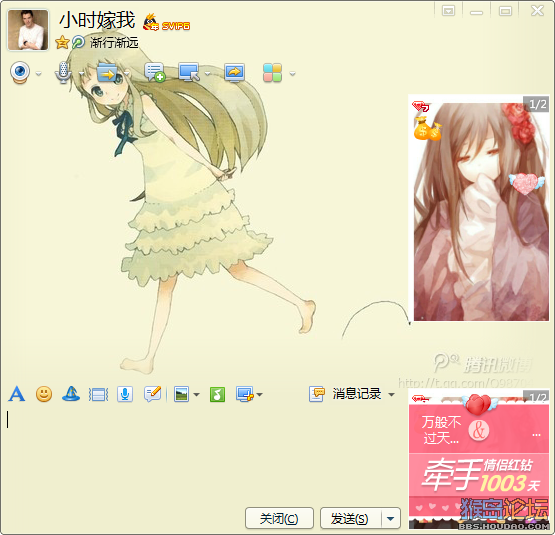Click the voice message microphone icon
The height and width of the screenshot is (535, 555).
click(125, 394)
